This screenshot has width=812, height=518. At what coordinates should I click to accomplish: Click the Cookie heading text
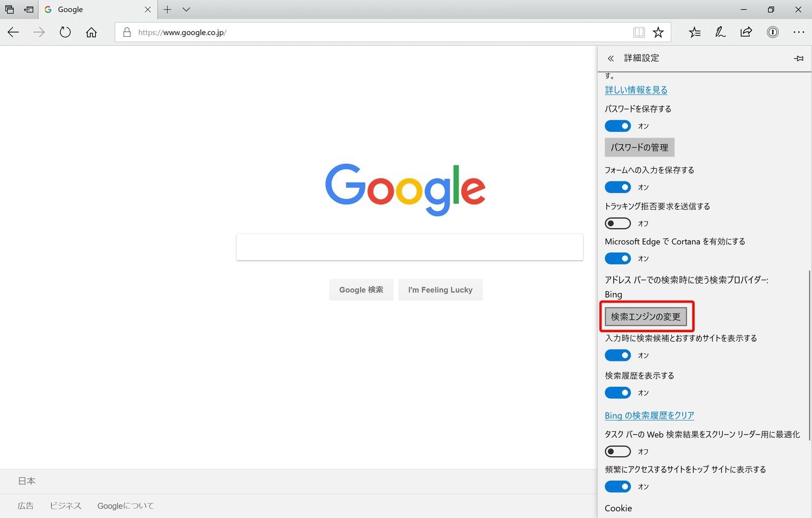(x=618, y=508)
